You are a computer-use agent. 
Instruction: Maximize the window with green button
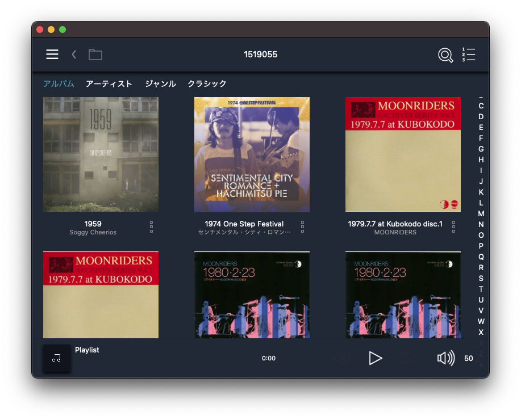[x=62, y=30]
